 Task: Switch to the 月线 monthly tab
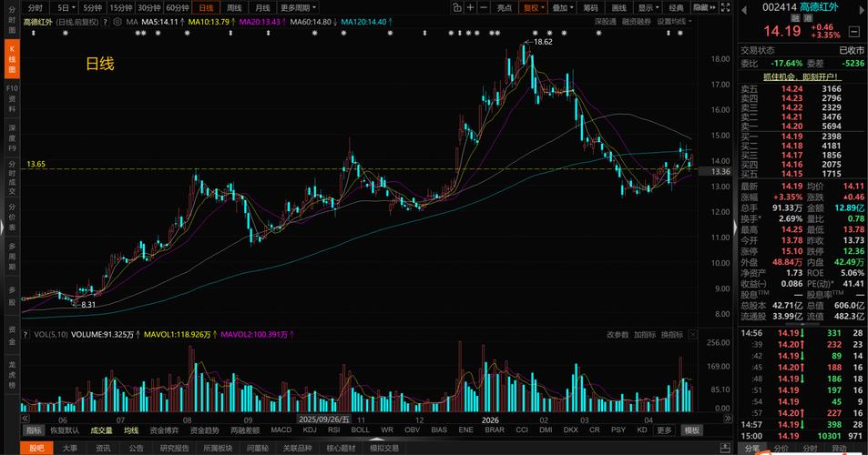tap(262, 8)
